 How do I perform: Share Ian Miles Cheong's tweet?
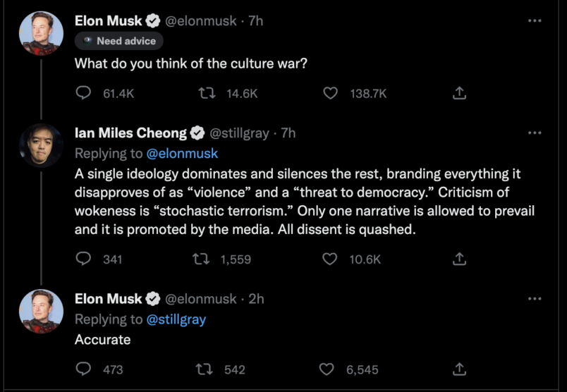coord(459,259)
